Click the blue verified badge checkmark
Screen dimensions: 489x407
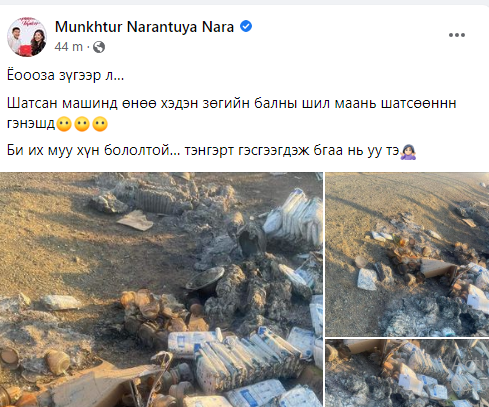[246, 26]
